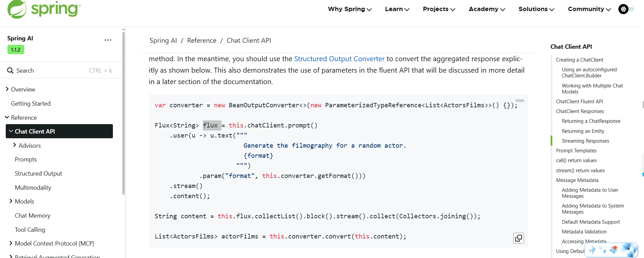The image size is (644, 258).
Task: Open the Solutions menu
Action: [x=536, y=9]
